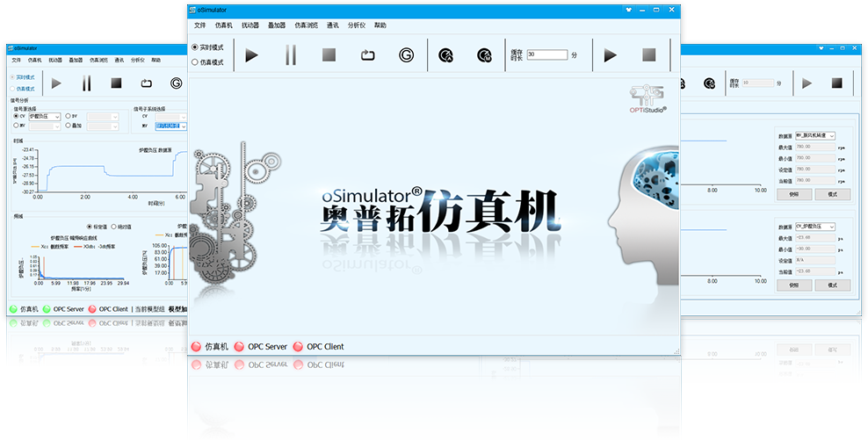This screenshot has width=868, height=440.
Task: Click first stop square in front window toolbar
Action: (x=329, y=54)
